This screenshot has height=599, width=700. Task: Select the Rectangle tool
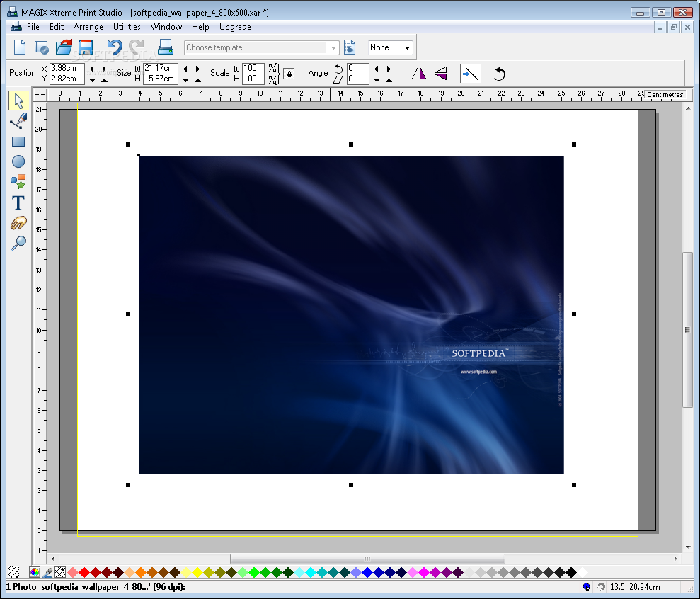tap(18, 142)
